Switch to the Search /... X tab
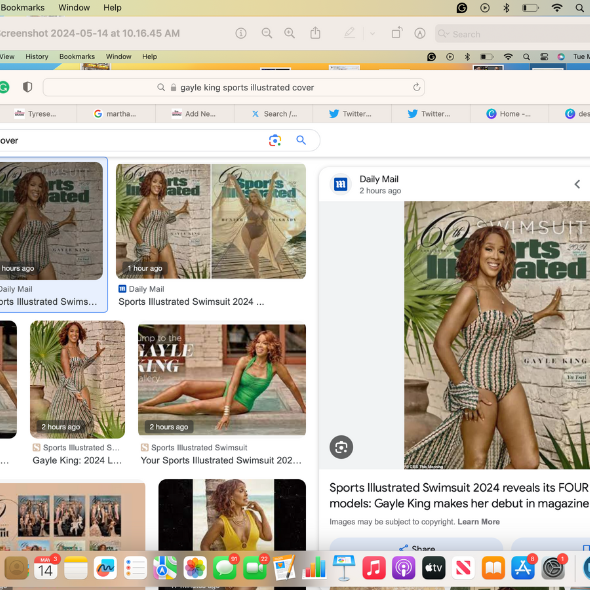Viewport: 590px width, 590px height. pyautogui.click(x=274, y=114)
